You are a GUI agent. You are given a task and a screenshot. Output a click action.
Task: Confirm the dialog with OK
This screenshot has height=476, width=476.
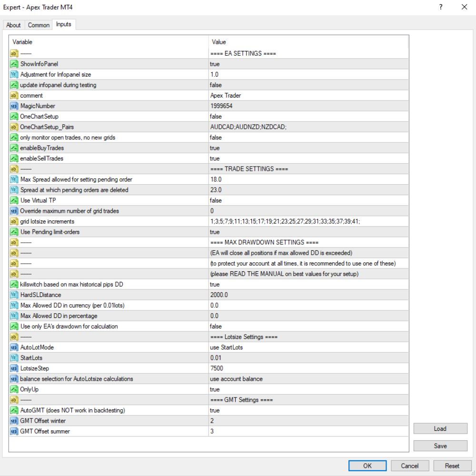[367, 466]
